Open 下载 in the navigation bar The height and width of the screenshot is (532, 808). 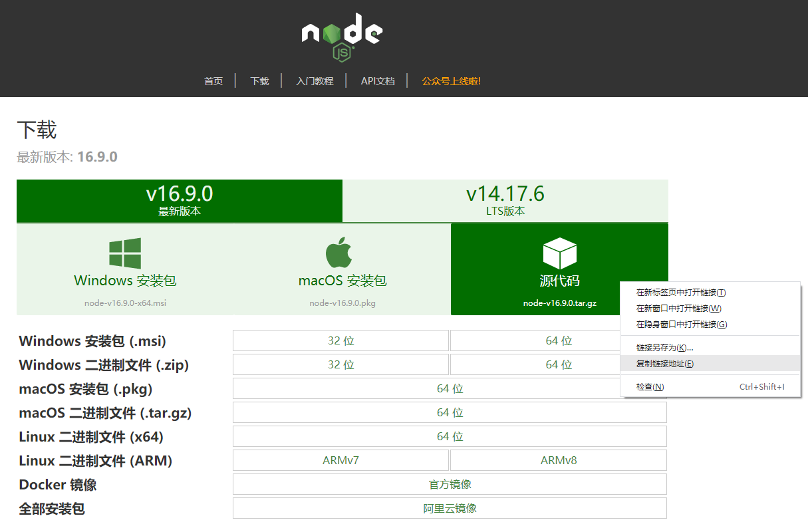pyautogui.click(x=259, y=81)
